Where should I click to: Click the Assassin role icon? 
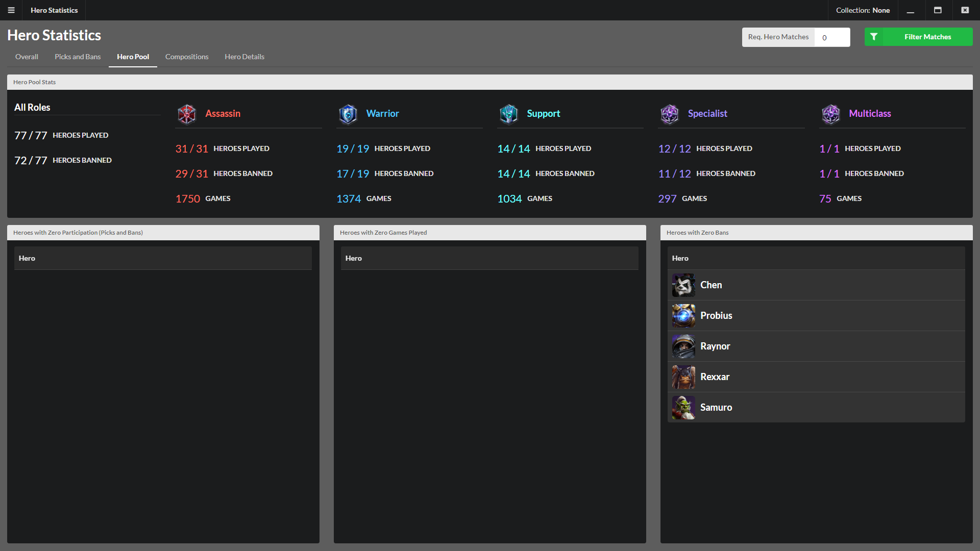186,113
